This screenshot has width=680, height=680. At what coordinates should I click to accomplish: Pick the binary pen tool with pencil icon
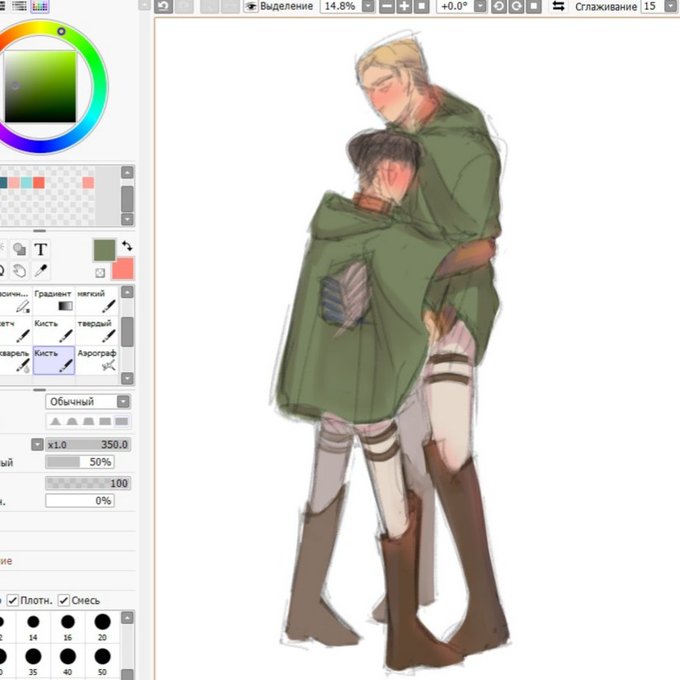[16, 301]
